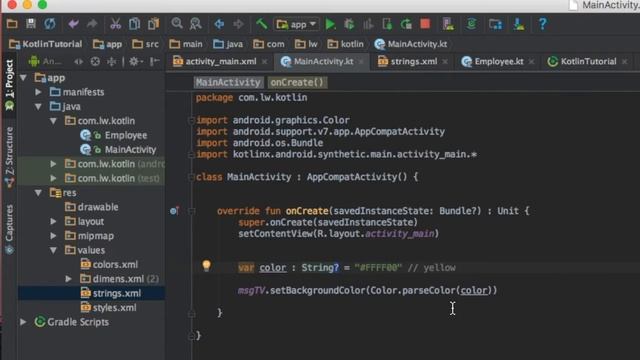This screenshot has height=360, width=640.
Task: Collapse the app tree node
Action: click(x=23, y=78)
